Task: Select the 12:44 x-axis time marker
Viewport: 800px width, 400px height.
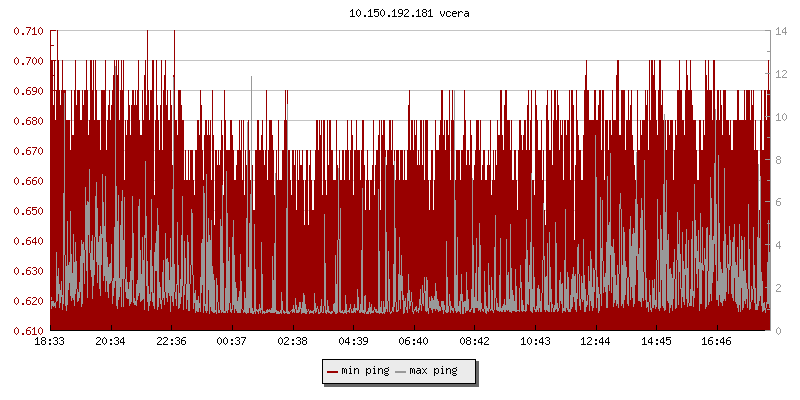Action: coord(595,341)
